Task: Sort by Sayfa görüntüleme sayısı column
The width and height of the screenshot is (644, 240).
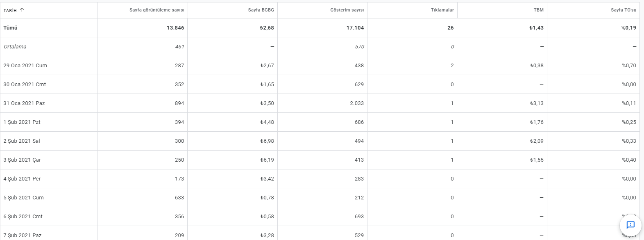Action: pos(157,10)
